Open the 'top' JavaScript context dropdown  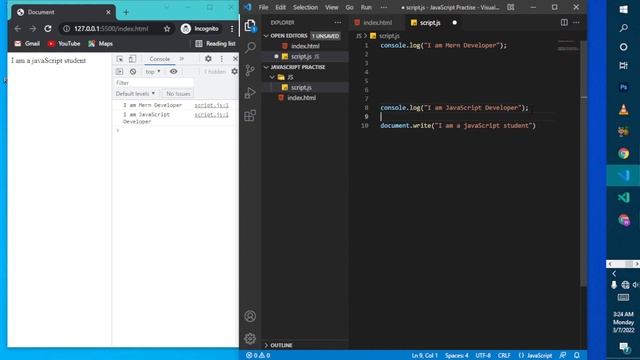click(153, 71)
